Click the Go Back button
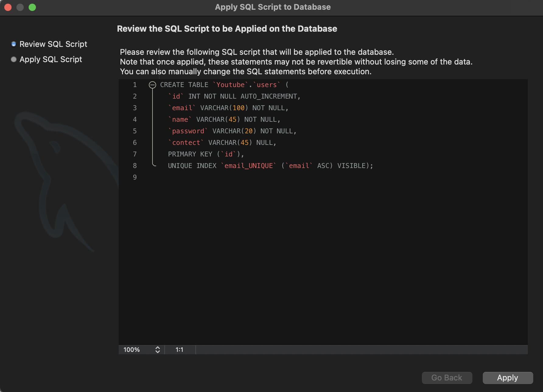 [x=447, y=378]
